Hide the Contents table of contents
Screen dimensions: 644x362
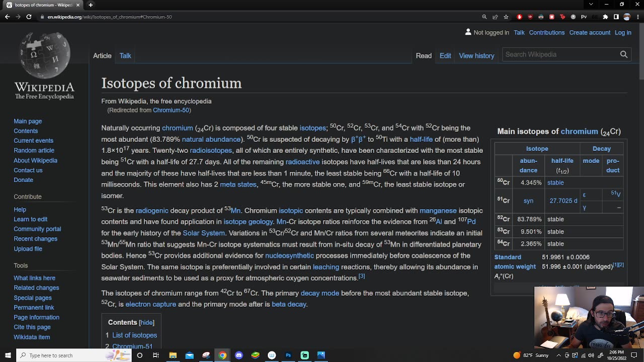(146, 322)
